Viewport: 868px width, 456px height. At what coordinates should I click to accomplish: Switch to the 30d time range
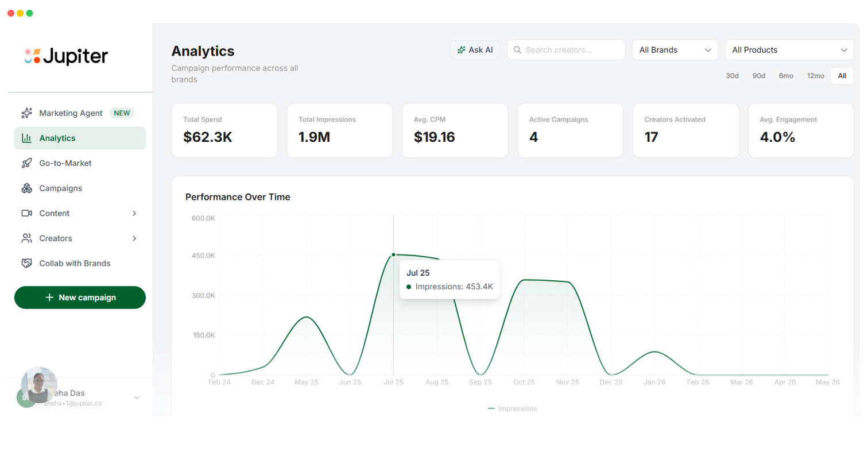732,75
